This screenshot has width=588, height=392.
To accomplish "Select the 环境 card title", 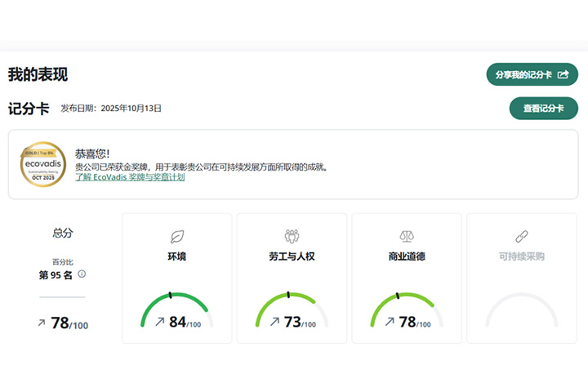I will pyautogui.click(x=176, y=256).
